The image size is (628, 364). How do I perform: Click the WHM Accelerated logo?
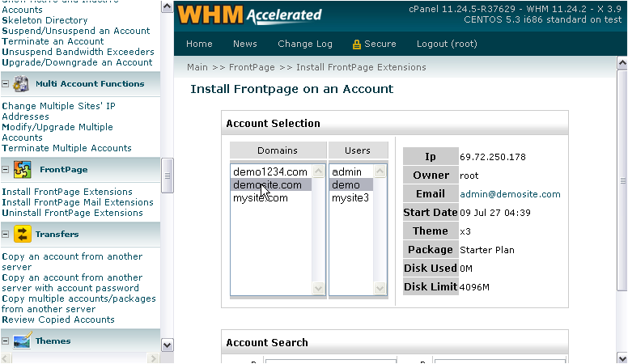[x=249, y=15]
